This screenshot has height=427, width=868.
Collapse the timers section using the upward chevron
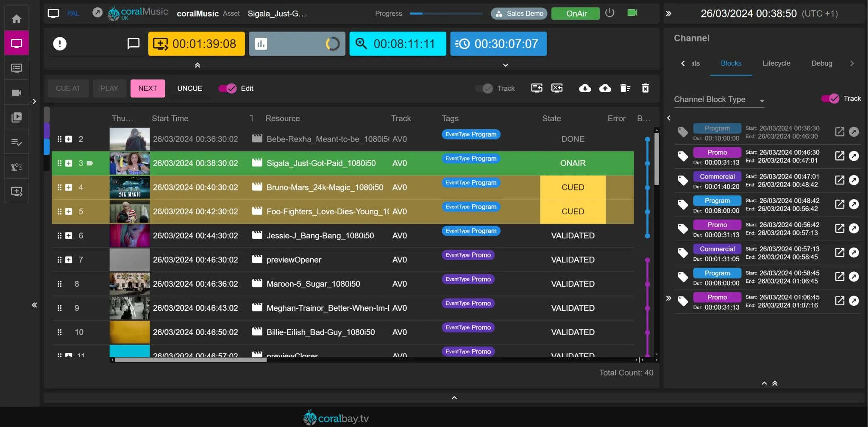(x=198, y=65)
